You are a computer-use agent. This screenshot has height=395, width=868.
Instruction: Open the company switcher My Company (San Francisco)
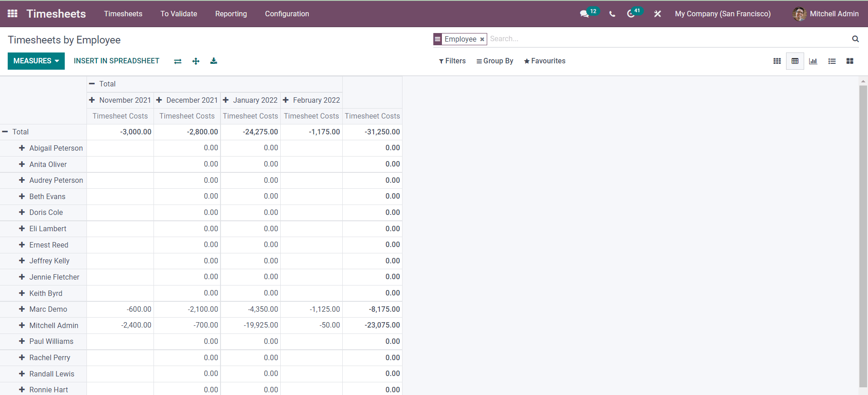click(723, 14)
